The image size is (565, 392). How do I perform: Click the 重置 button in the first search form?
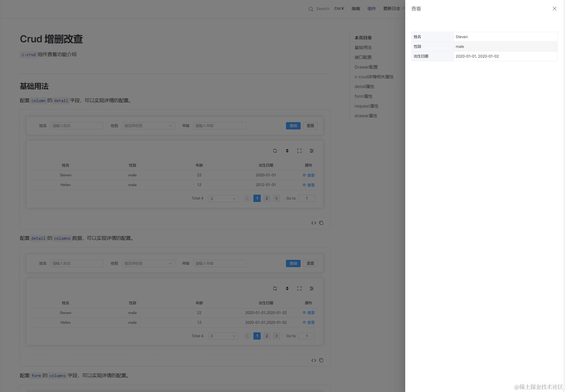point(310,126)
